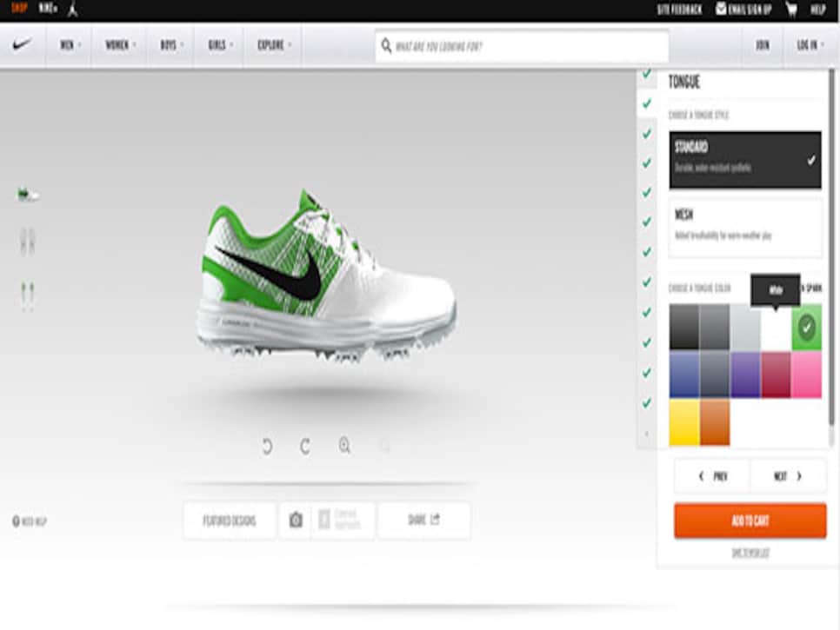The width and height of the screenshot is (840, 630).
Task: Click the Share button
Action: coord(423,520)
